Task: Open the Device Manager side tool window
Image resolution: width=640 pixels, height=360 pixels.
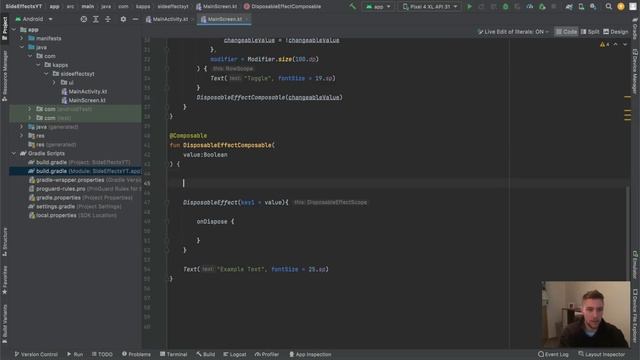Action: pos(635,71)
